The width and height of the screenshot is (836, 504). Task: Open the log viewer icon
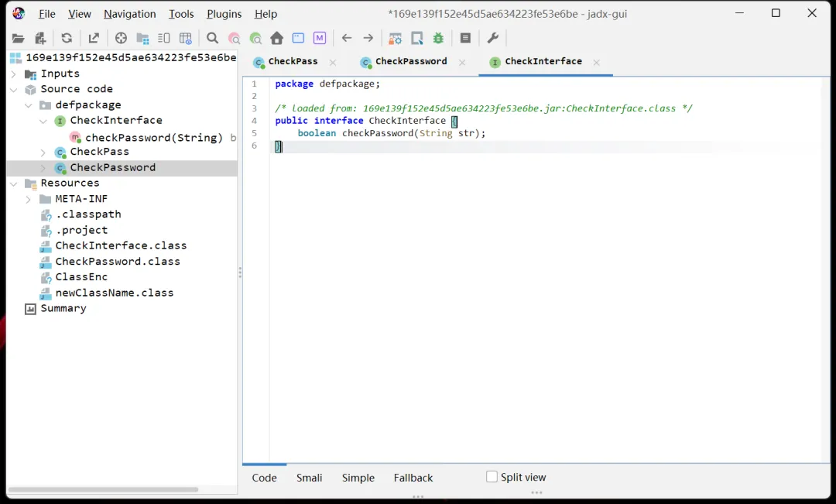pyautogui.click(x=465, y=38)
